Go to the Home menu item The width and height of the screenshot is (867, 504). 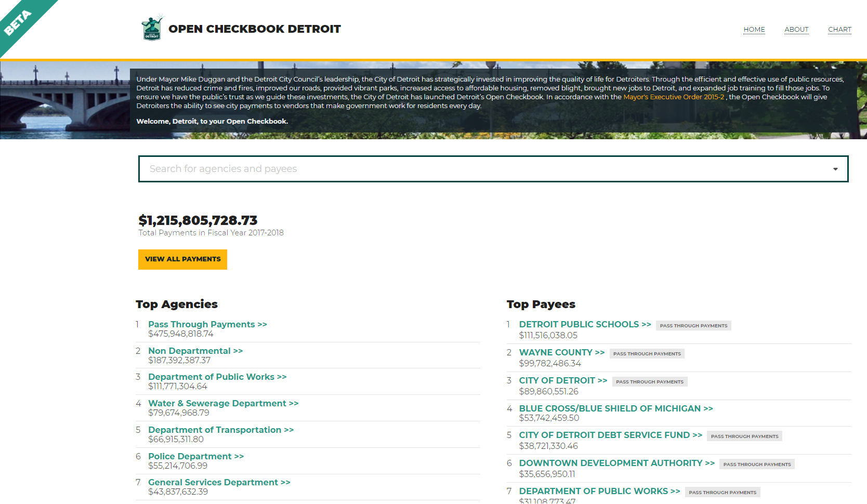(x=754, y=30)
